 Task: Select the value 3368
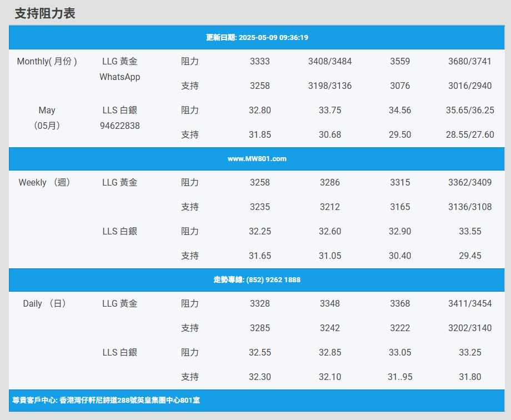[x=400, y=303]
